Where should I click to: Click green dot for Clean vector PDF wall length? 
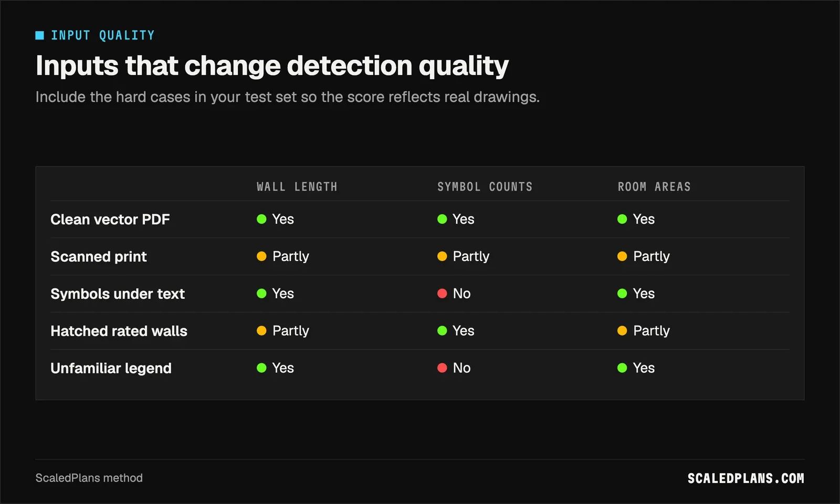261,219
